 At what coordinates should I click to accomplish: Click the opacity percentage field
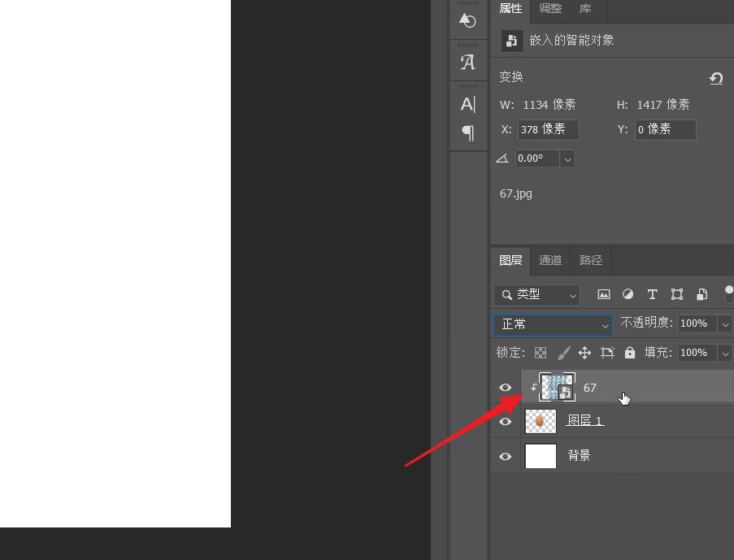pyautogui.click(x=697, y=323)
